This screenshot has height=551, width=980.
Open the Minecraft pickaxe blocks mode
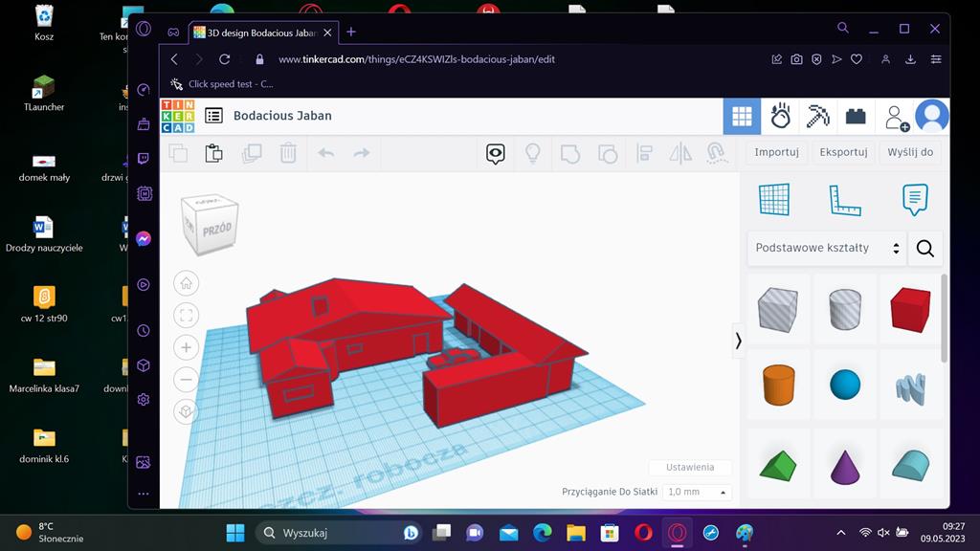point(817,117)
